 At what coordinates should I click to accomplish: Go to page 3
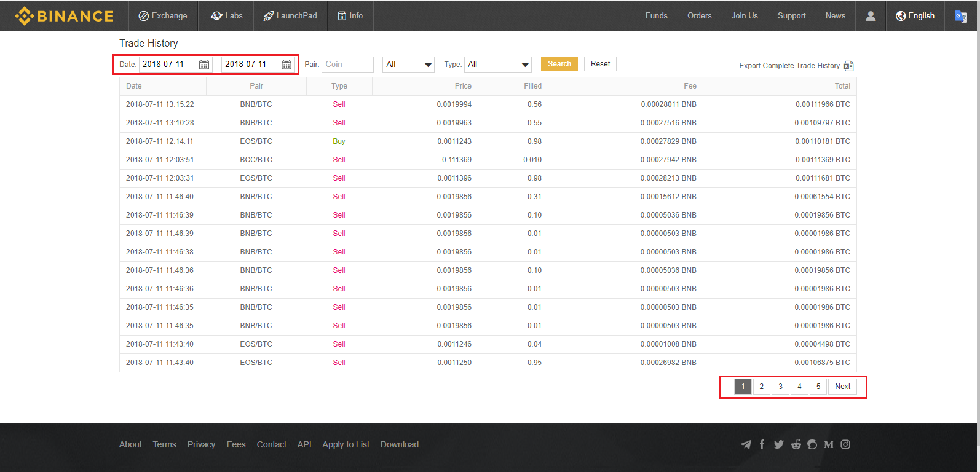click(x=781, y=387)
